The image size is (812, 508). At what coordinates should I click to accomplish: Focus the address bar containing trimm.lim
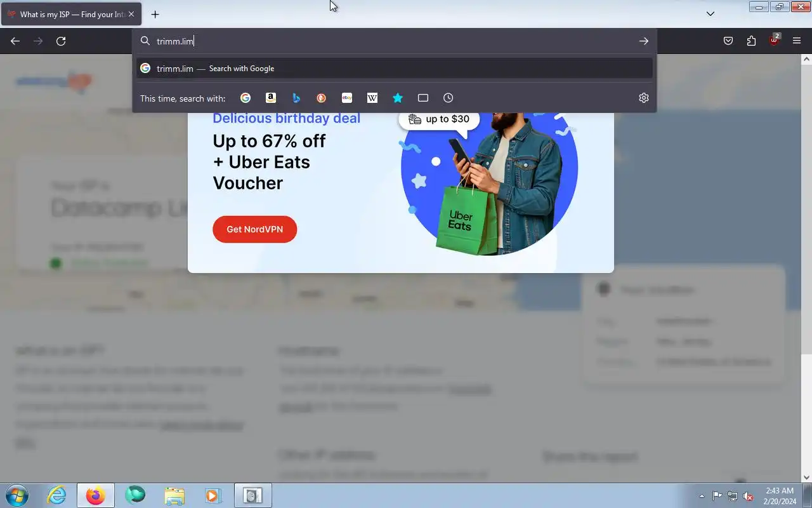[393, 41]
